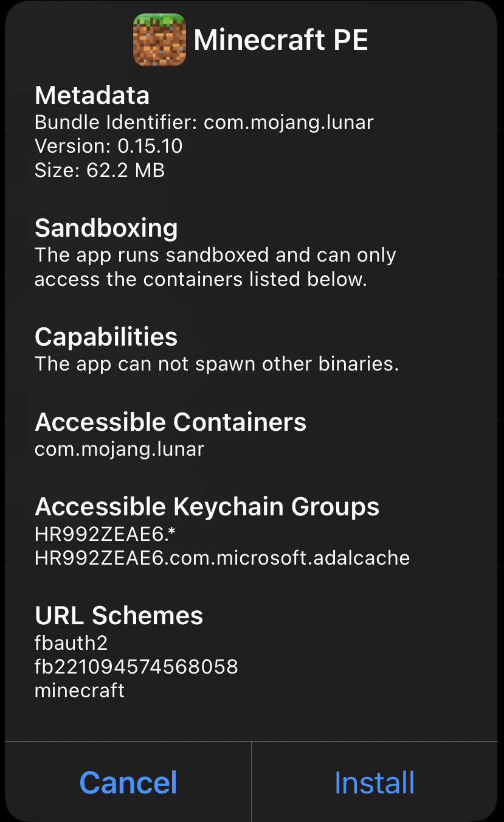Tap the Metadata section heading

pos(92,96)
